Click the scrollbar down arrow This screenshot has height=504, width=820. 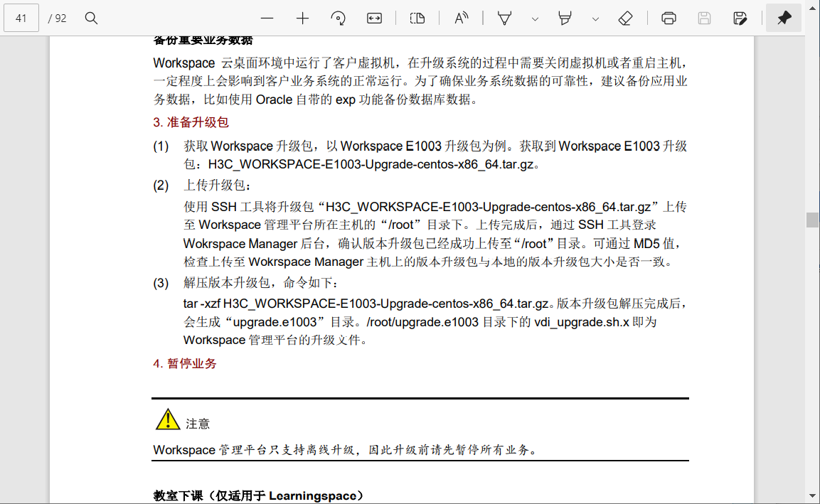tap(812, 495)
